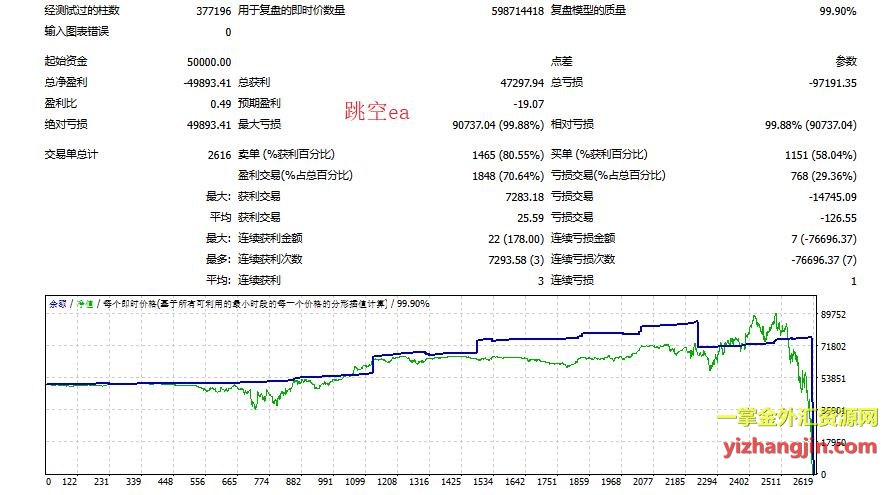Click the 参数 header text
The height and width of the screenshot is (495, 893).
[846, 62]
